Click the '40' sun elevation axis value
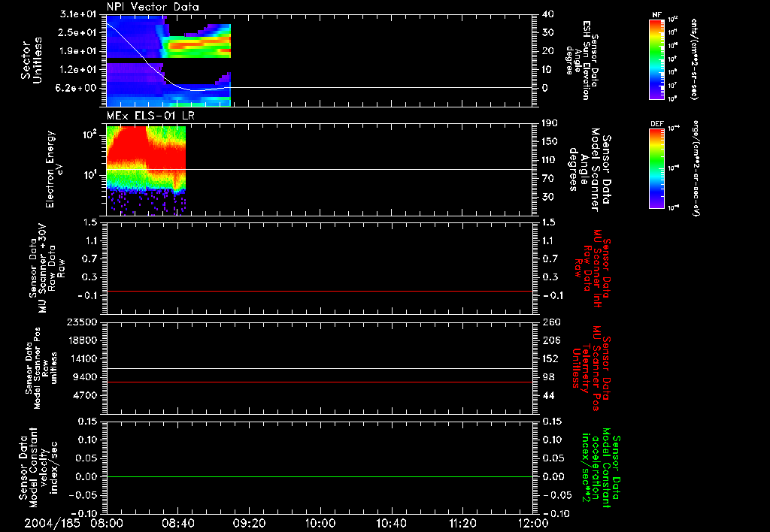 [x=548, y=14]
